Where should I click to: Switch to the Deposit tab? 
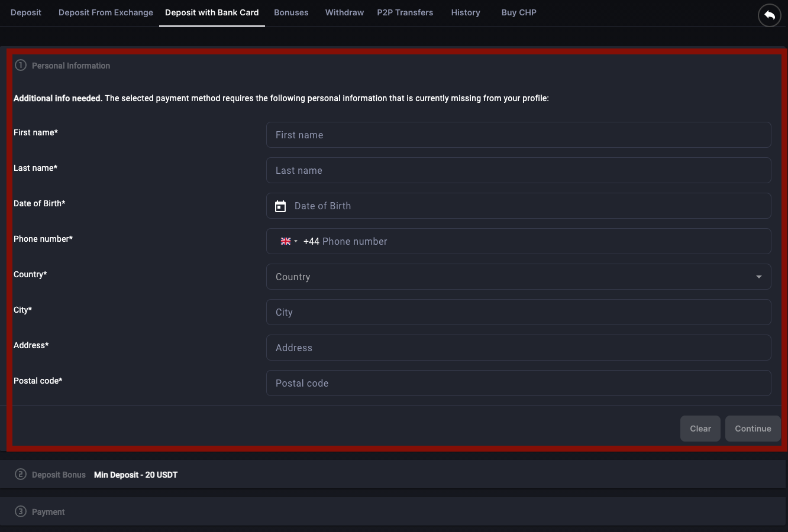tap(26, 12)
